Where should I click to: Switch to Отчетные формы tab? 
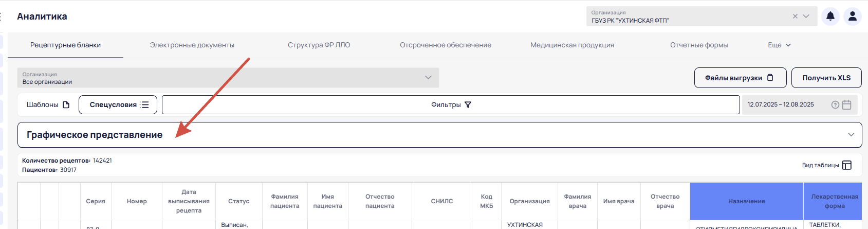pos(699,45)
